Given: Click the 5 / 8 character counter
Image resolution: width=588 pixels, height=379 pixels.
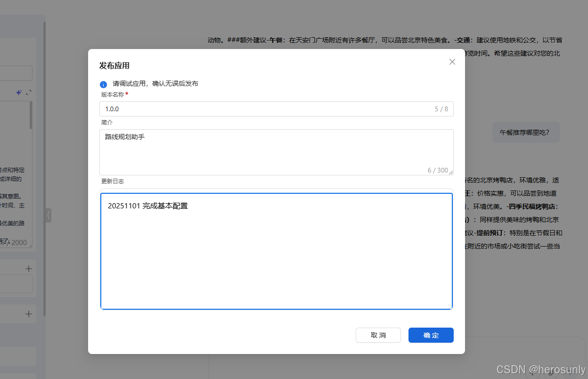Looking at the screenshot, I should [441, 109].
